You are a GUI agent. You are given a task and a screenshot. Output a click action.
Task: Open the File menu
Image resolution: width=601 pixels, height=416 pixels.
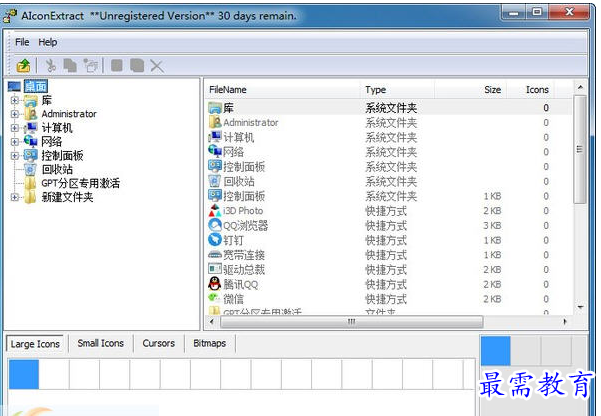point(22,42)
